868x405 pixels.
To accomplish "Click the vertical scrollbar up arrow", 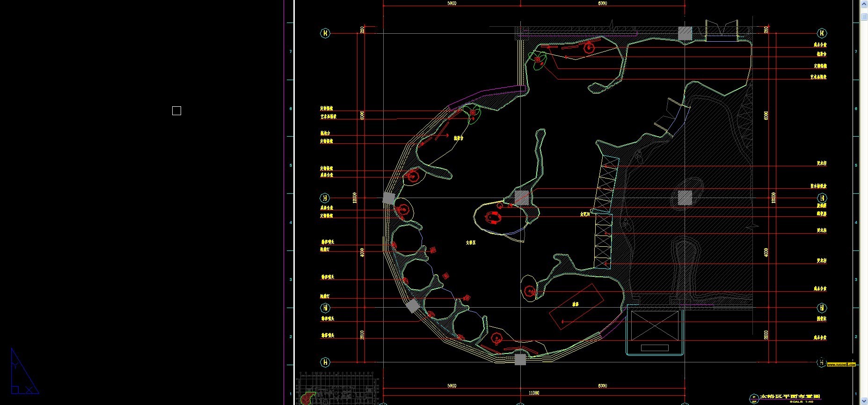I will [x=864, y=4].
